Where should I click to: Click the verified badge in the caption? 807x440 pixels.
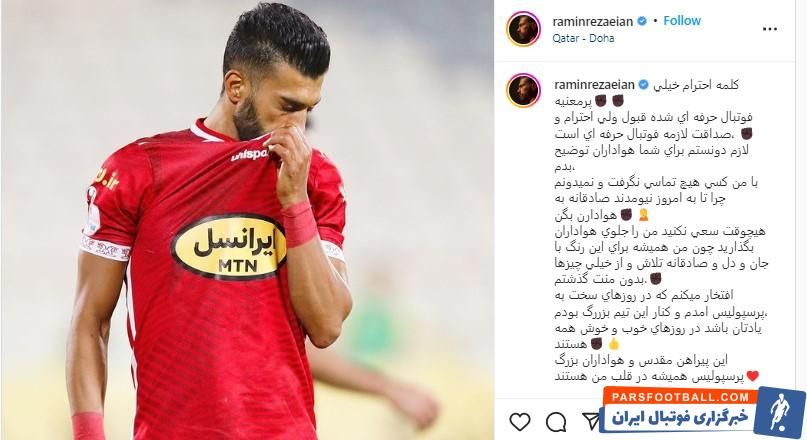[643, 85]
